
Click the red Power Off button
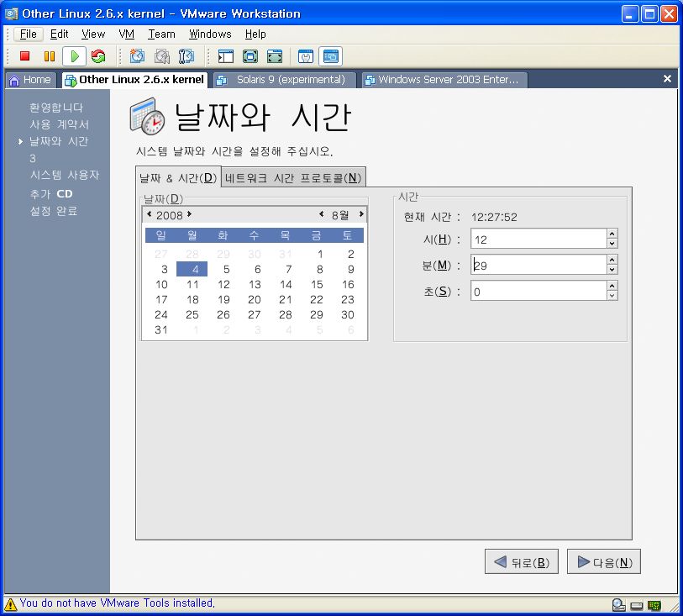(x=25, y=56)
